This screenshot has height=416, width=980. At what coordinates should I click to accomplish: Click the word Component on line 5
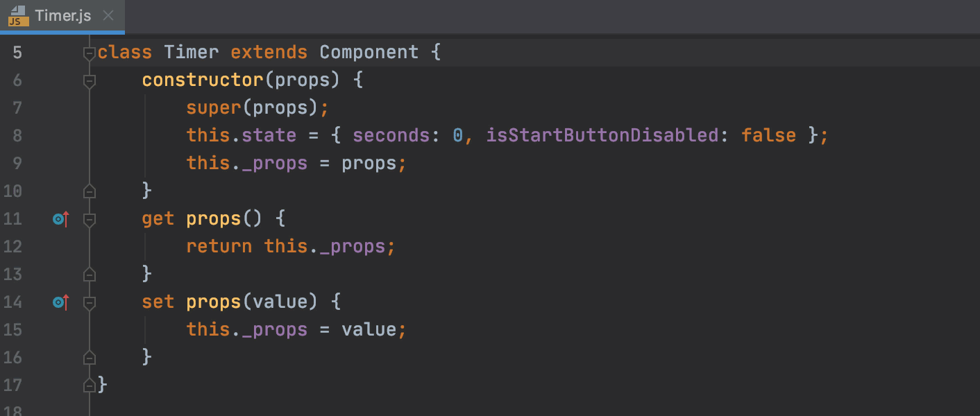pyautogui.click(x=369, y=52)
